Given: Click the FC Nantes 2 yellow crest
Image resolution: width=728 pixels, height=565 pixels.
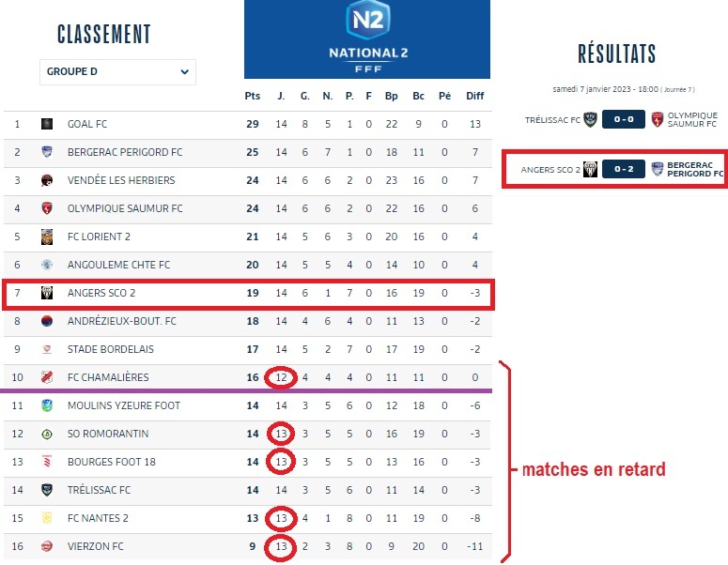Looking at the screenshot, I should (x=47, y=518).
